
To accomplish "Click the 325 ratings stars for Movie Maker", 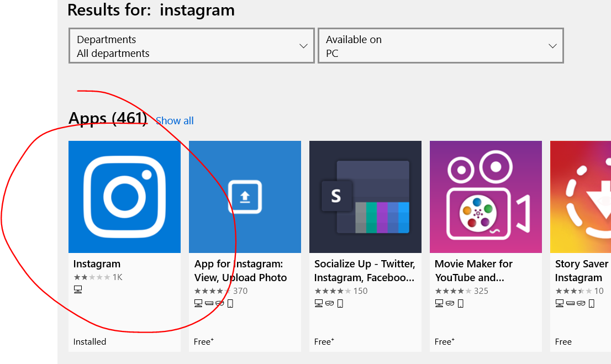I will click(453, 291).
